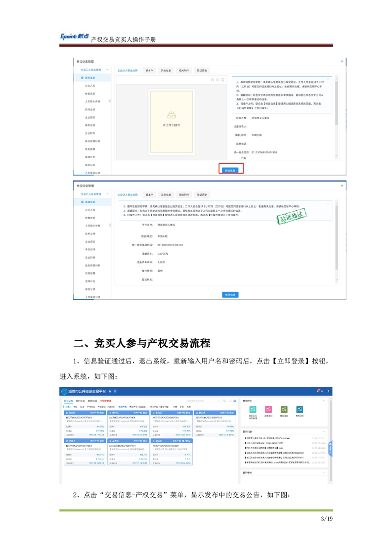The image size is (392, 555).
Task: Click the zoom-in icon above scan preview
Action: coord(213,80)
